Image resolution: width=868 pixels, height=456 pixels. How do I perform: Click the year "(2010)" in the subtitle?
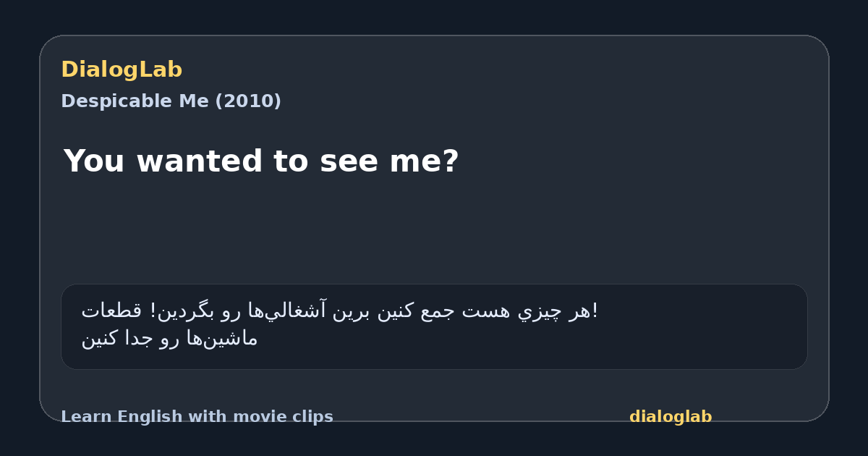pos(248,101)
